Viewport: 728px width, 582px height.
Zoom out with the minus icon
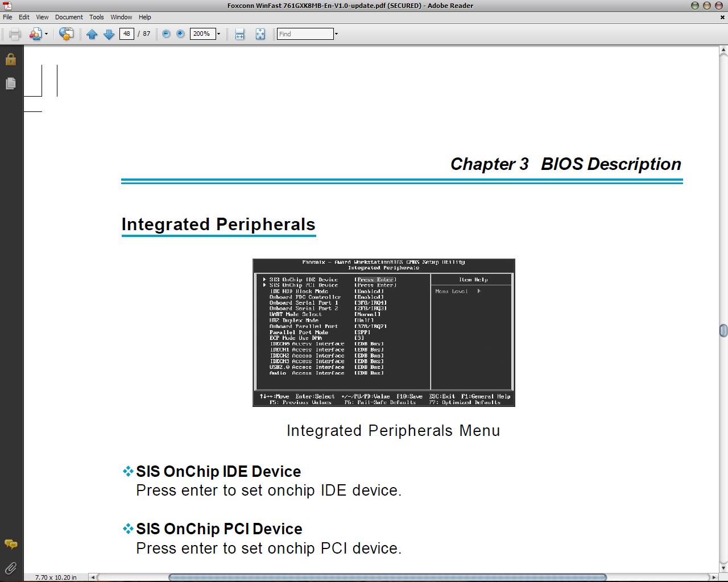pos(166,34)
